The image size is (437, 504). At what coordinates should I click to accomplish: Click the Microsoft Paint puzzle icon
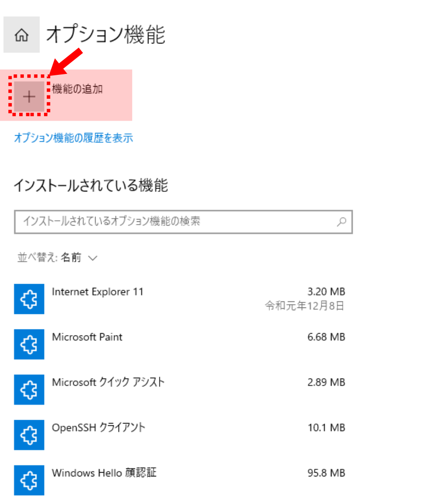pos(29,344)
